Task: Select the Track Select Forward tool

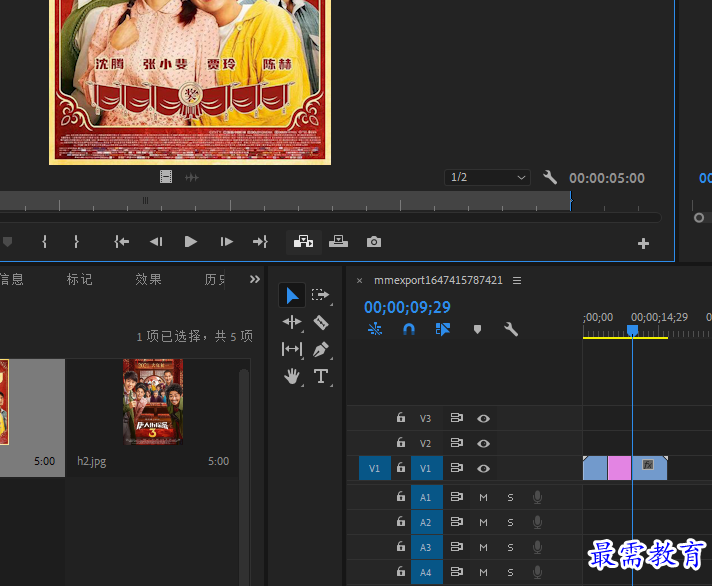Action: pyautogui.click(x=320, y=295)
